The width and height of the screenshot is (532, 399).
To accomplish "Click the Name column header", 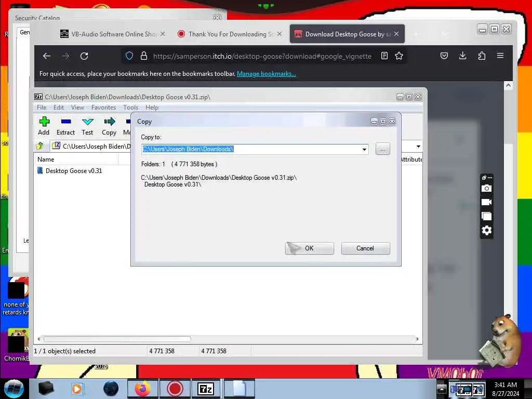I will [x=77, y=159].
